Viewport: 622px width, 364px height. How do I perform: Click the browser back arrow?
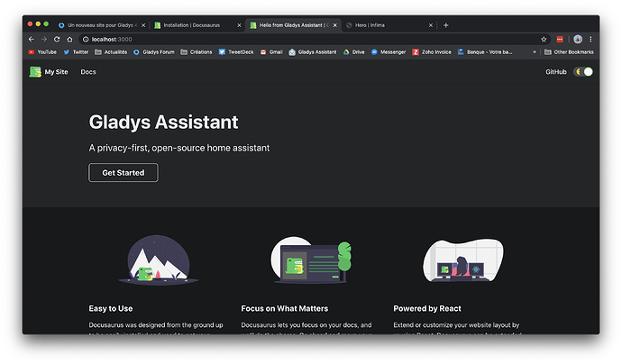tap(32, 40)
